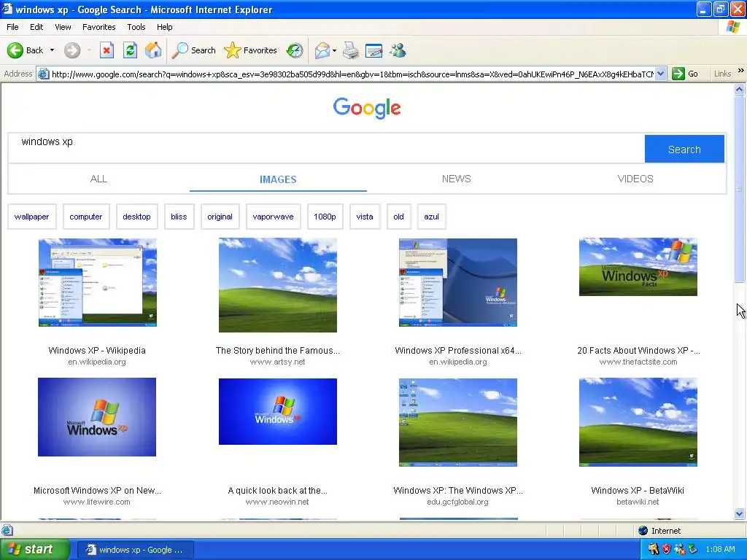This screenshot has width=747, height=560.
Task: Filter by the 1080p chip
Action: click(x=325, y=217)
